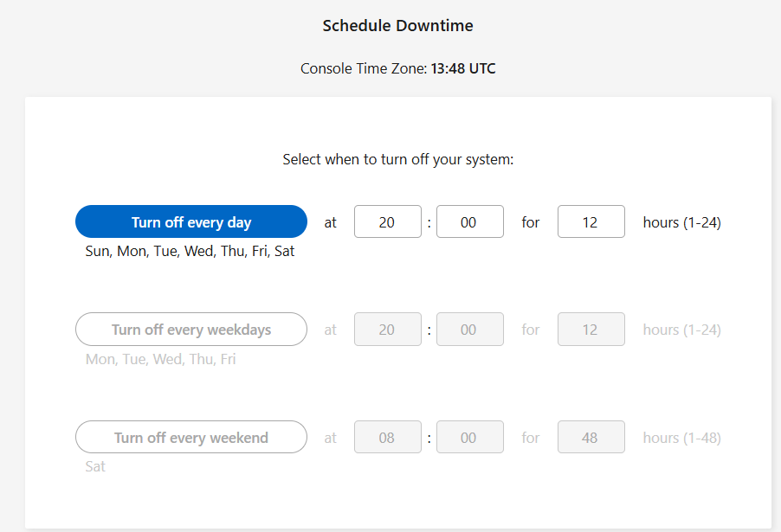Toggle the "Turn off every day" schedule
781x532 pixels.
point(191,222)
